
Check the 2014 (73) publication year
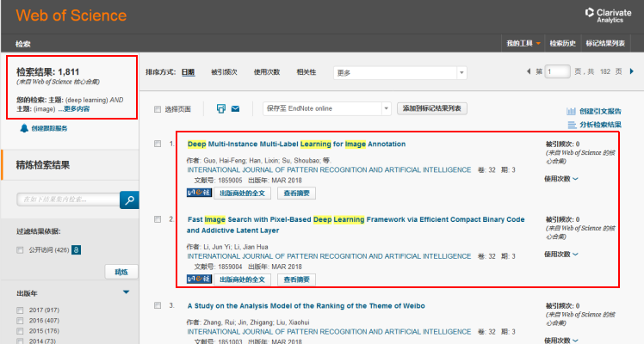click(20, 341)
